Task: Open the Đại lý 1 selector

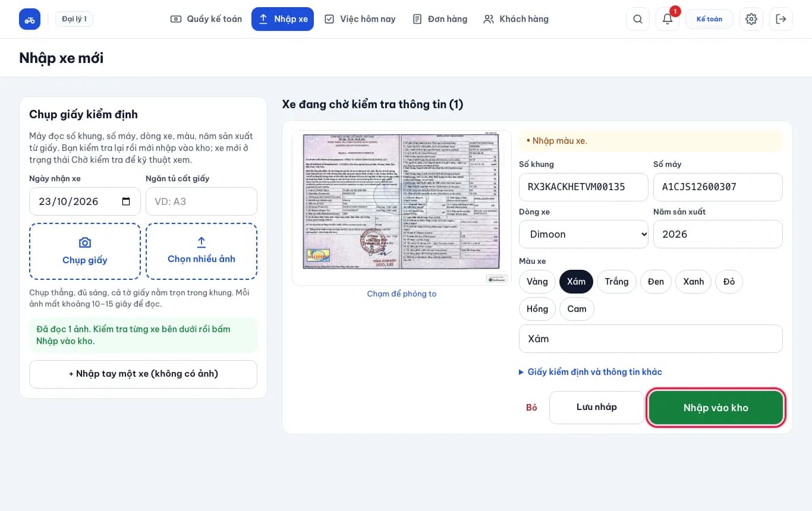Action: (x=74, y=19)
